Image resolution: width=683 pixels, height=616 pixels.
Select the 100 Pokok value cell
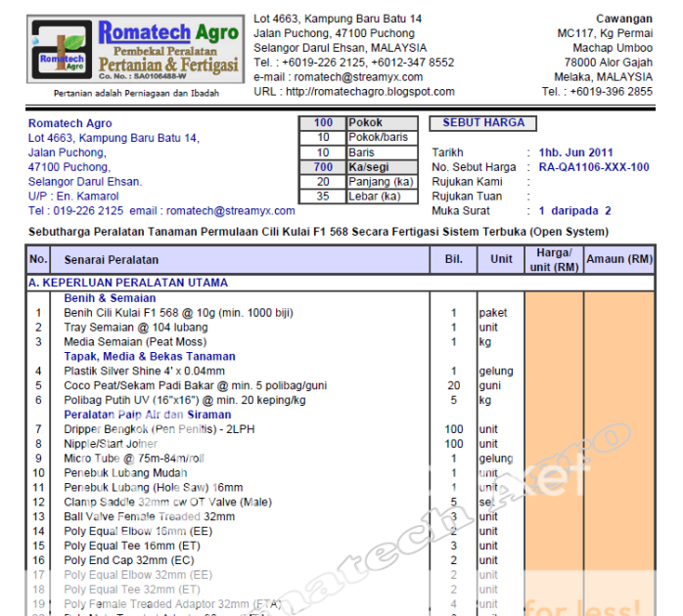pos(323,123)
